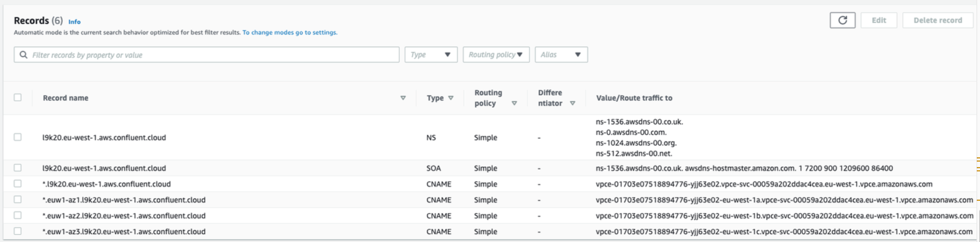Click value ns-1536.awsdns-00.co.uk. in NS row
980x242 pixels.
640,122
